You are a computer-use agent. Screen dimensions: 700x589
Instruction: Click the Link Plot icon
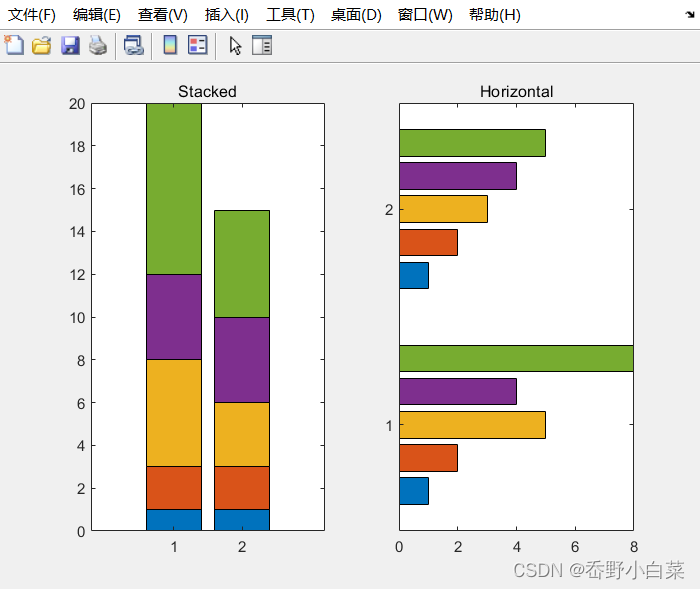click(x=133, y=46)
